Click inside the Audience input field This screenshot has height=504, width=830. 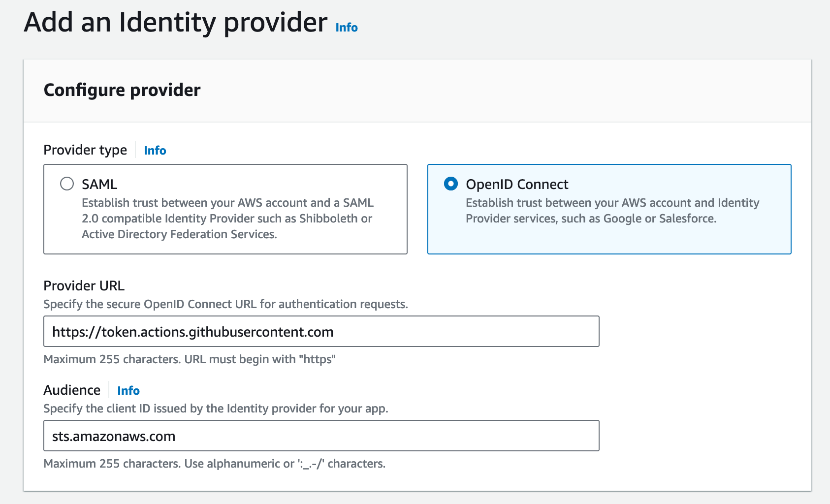(x=320, y=436)
